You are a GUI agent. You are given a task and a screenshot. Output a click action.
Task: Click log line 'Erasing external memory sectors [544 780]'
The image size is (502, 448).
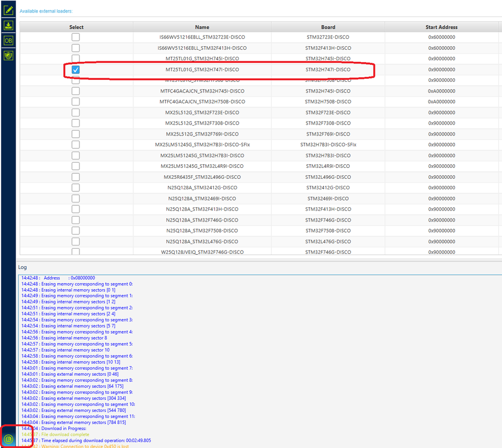click(74, 410)
